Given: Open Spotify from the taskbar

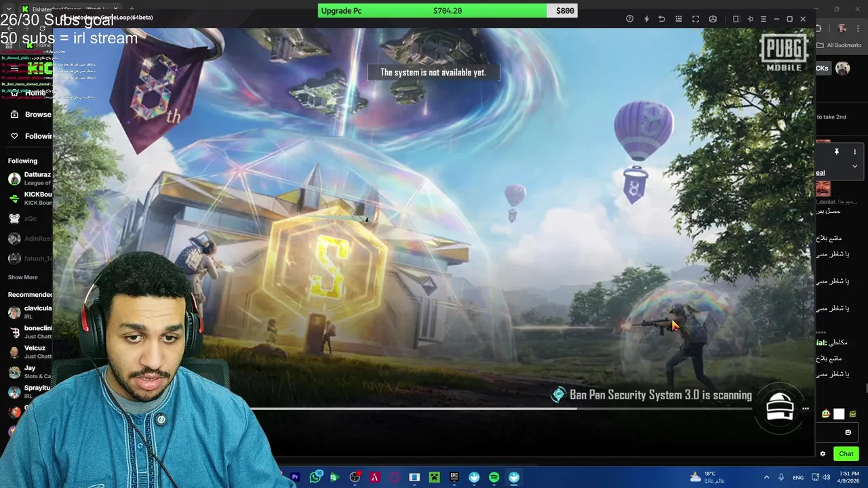Looking at the screenshot, I should coord(494,477).
